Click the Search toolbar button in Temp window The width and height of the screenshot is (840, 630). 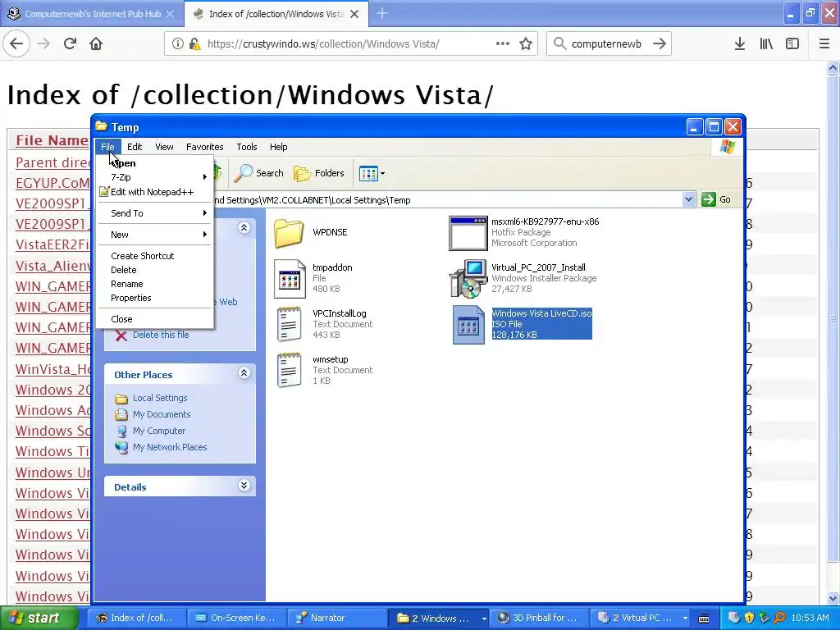pyautogui.click(x=259, y=173)
